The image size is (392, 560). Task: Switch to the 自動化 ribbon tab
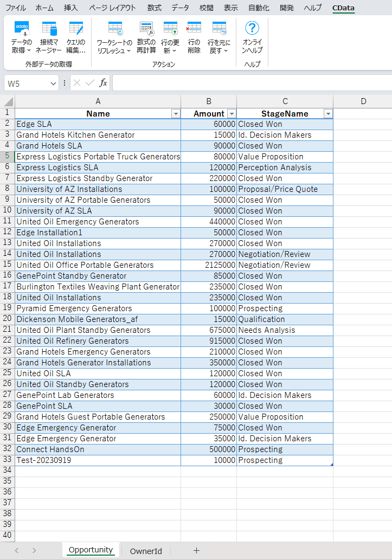pyautogui.click(x=259, y=8)
